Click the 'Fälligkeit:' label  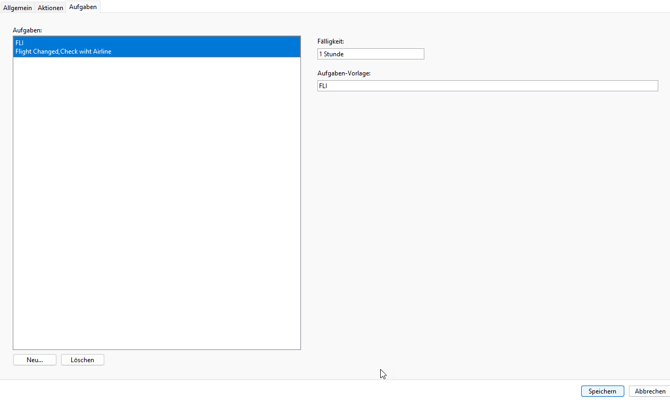pos(331,41)
